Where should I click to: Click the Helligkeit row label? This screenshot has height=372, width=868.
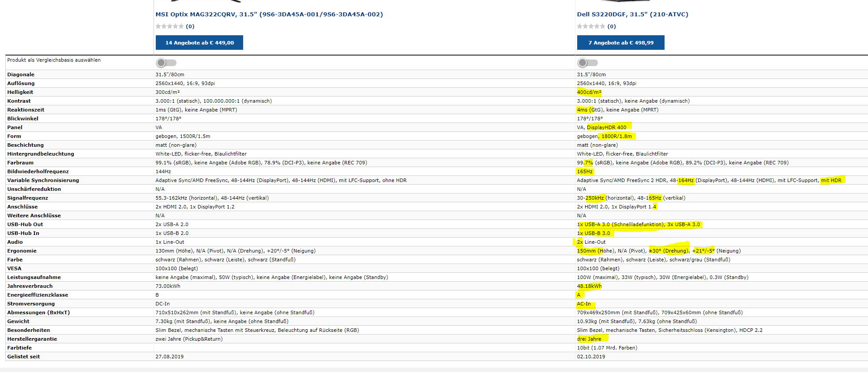pos(20,92)
